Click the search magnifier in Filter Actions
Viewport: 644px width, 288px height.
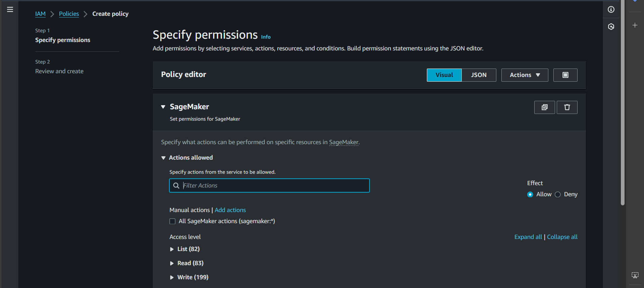[176, 186]
